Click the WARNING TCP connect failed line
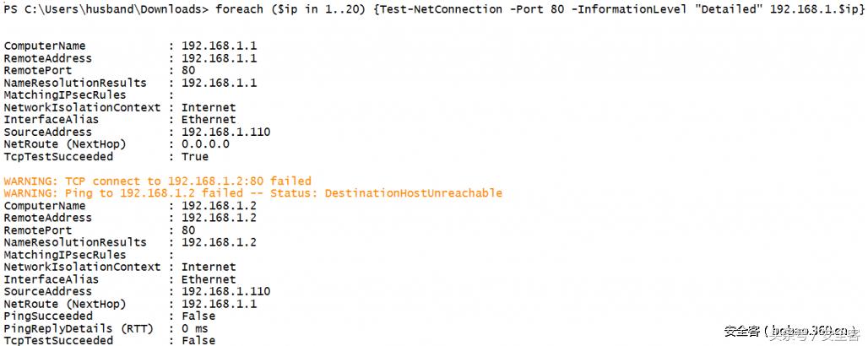 point(158,181)
